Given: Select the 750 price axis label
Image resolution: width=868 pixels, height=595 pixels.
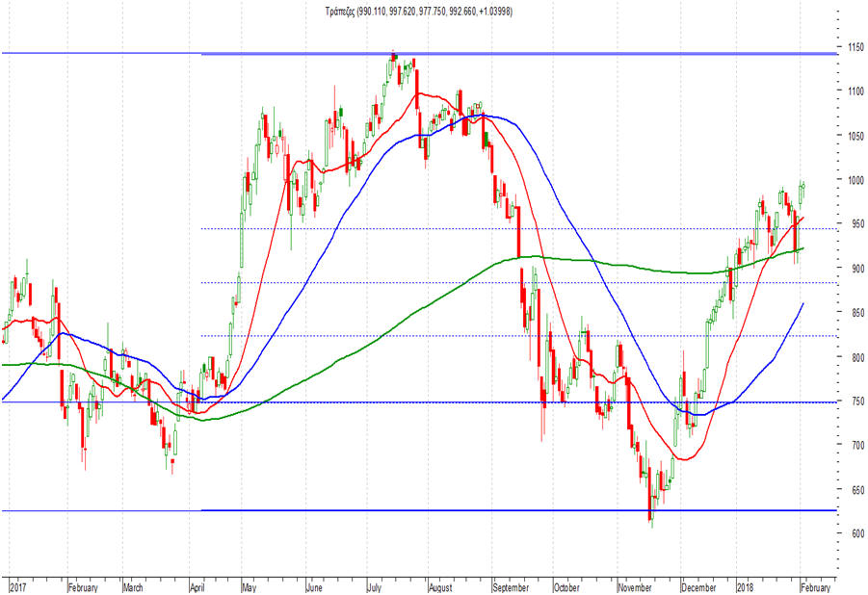Looking at the screenshot, I should tap(857, 401).
